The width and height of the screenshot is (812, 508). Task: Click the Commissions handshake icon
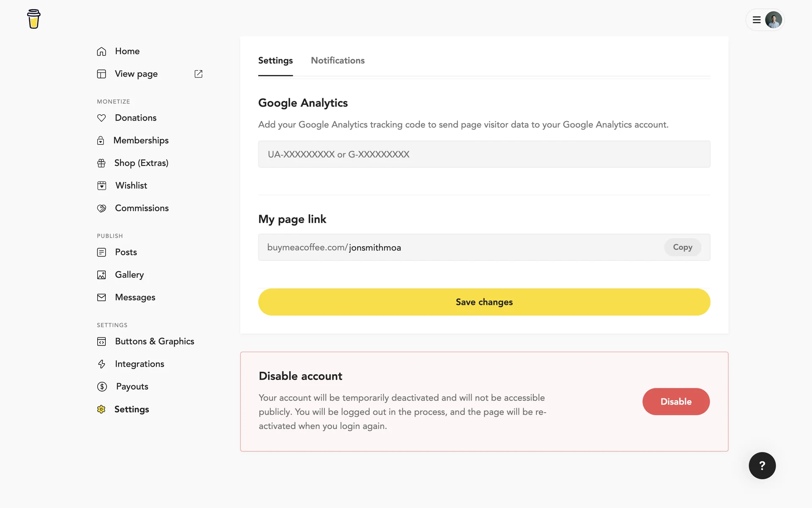[x=101, y=208]
